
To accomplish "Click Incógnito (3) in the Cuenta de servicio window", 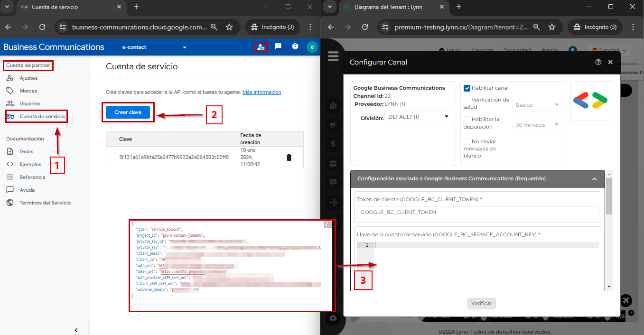I will (272, 27).
